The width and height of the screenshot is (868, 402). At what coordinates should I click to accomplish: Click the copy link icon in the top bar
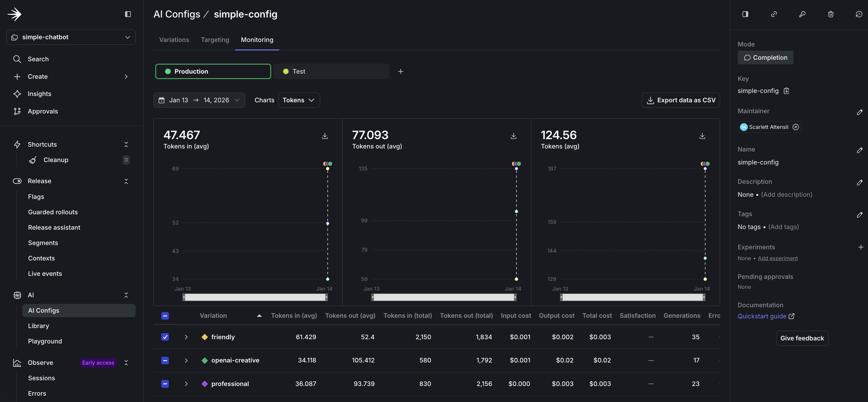point(774,14)
